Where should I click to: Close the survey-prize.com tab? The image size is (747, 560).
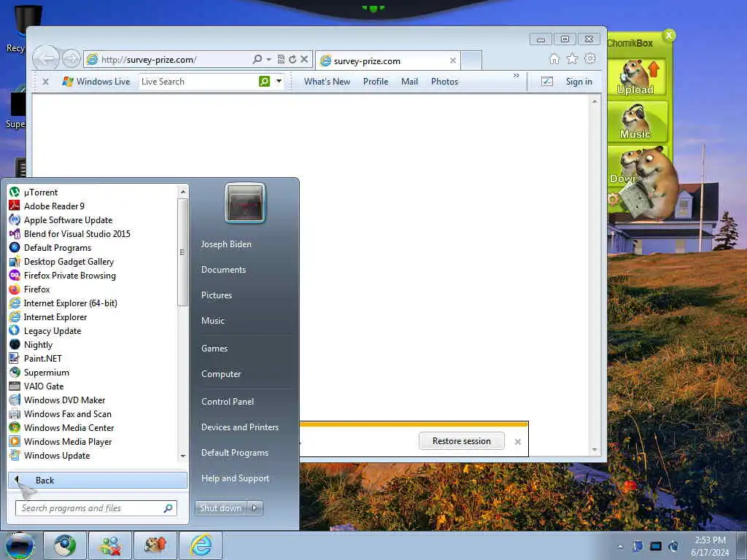click(x=453, y=61)
